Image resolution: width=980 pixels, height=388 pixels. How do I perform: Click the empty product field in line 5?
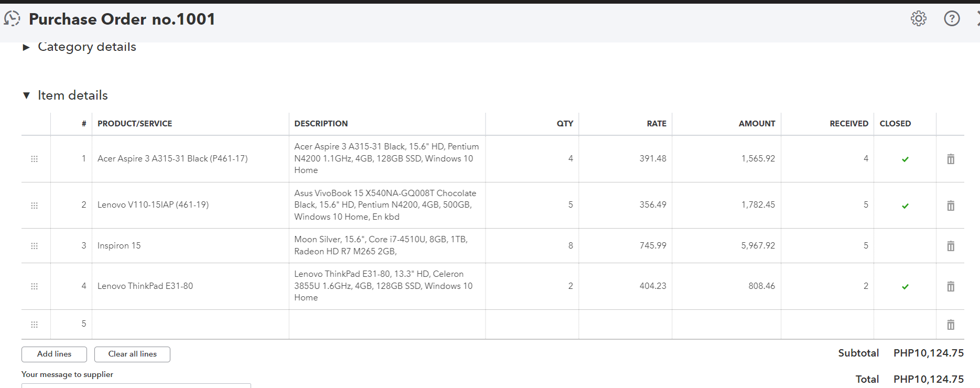(190, 324)
